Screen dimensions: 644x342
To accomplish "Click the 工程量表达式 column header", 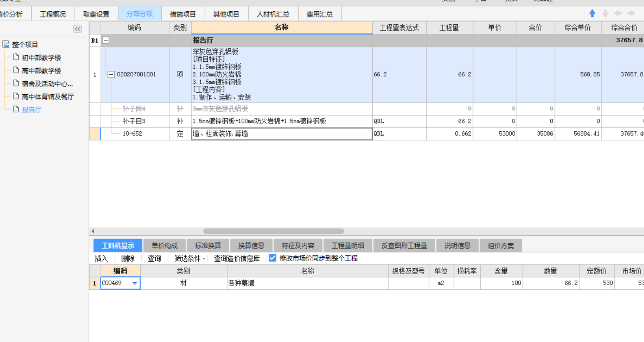I will [399, 27].
